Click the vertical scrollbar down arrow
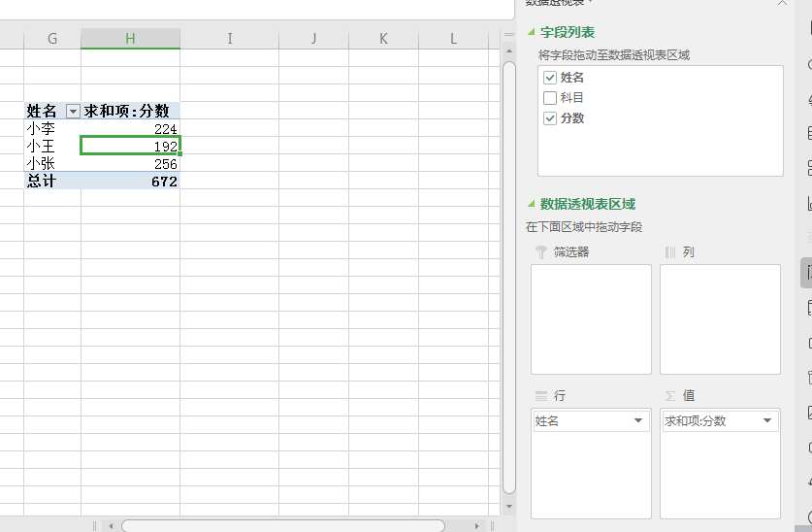The image size is (812, 532). (x=509, y=507)
